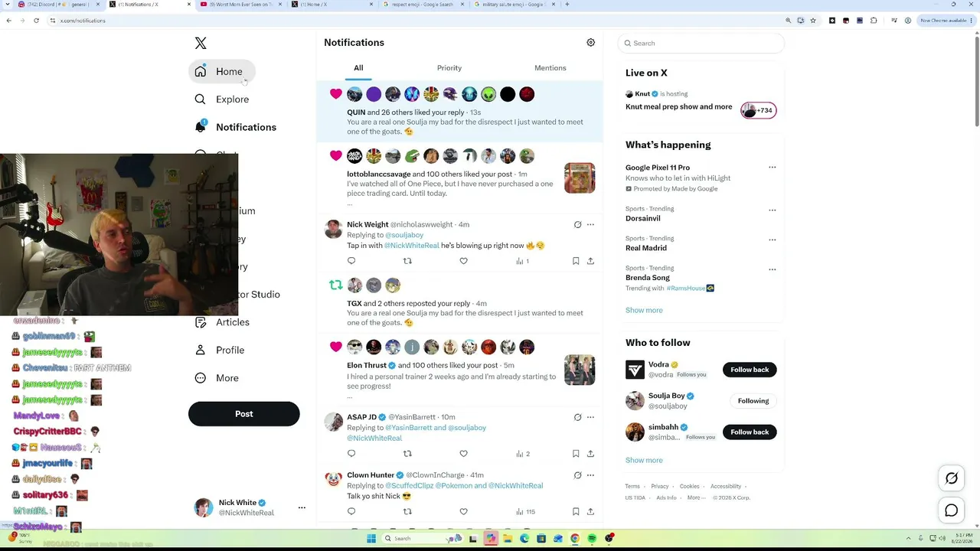This screenshot has width=980, height=551.
Task: Switch to the Priority tab
Action: pos(449,68)
